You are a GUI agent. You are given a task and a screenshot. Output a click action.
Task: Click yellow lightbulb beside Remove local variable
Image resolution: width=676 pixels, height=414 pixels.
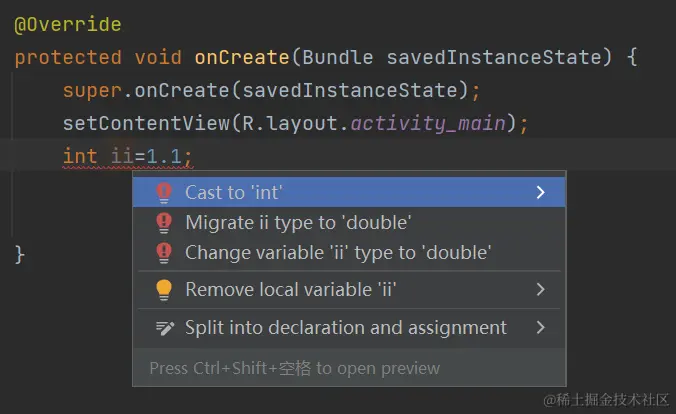tap(164, 290)
